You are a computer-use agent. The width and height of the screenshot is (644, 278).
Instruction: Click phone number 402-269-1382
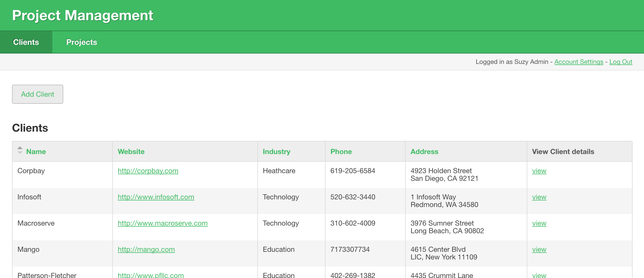(353, 275)
